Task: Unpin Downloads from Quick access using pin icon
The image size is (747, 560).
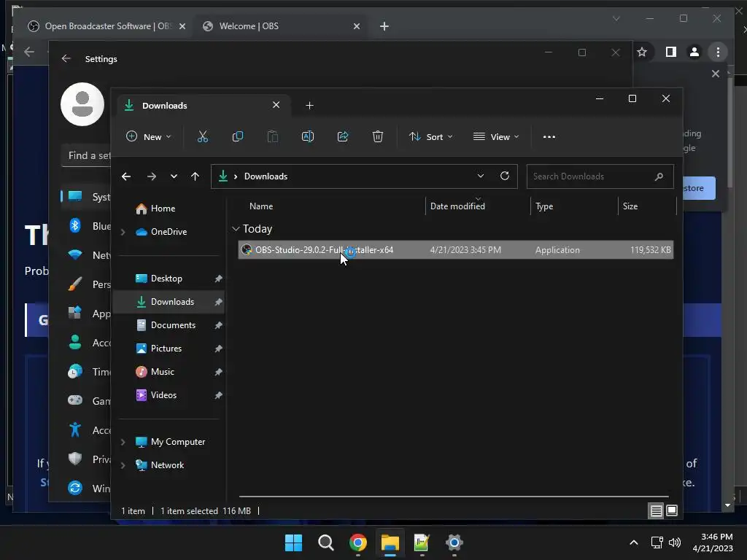Action: (x=218, y=302)
